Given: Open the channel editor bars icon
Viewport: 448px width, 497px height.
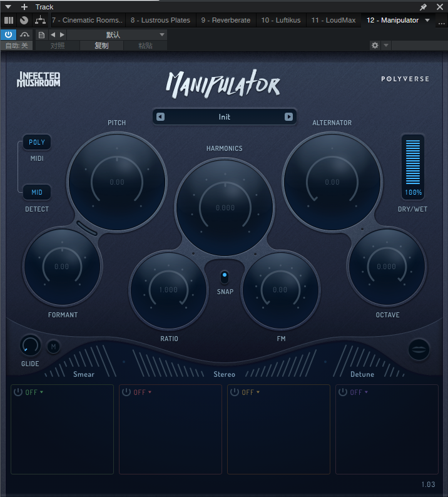Looking at the screenshot, I should [9, 20].
